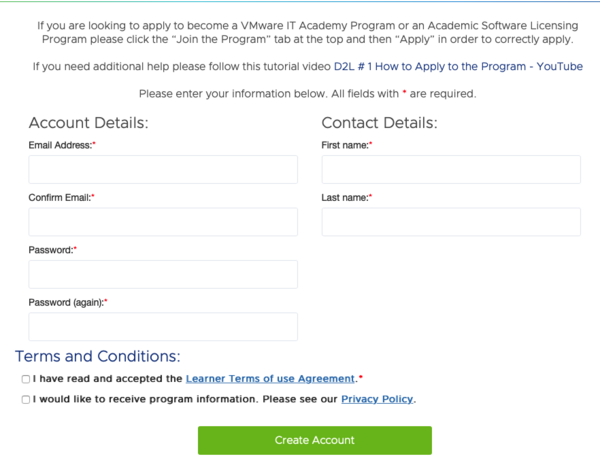Click the "Email Address:" field label

coord(61,145)
